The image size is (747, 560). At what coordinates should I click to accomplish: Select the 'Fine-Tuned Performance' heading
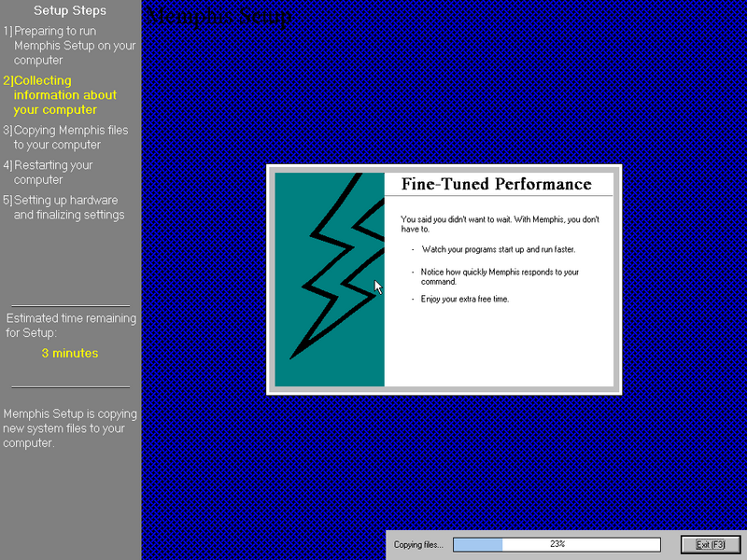[497, 184]
